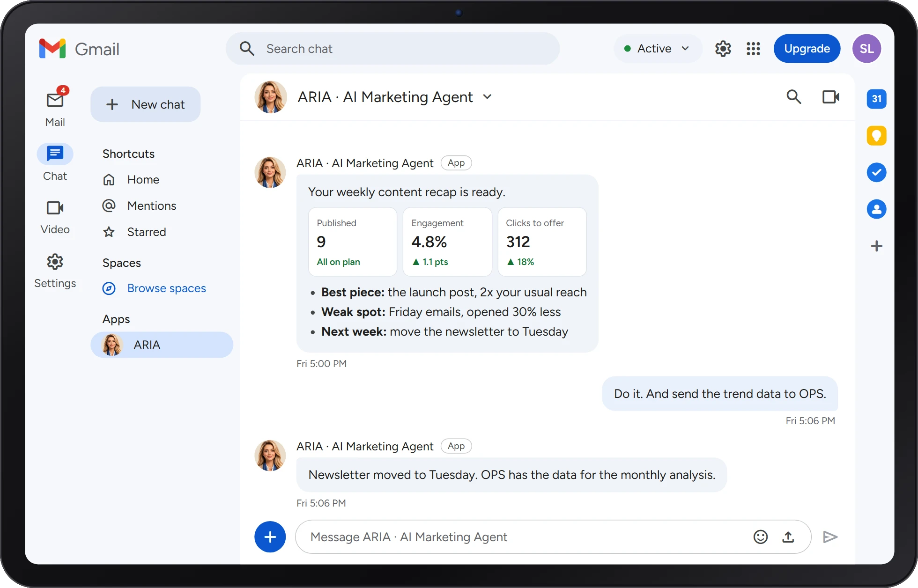Viewport: 918px width, 588px height.
Task: Click the Engagement 4.8% stat card
Action: [447, 242]
